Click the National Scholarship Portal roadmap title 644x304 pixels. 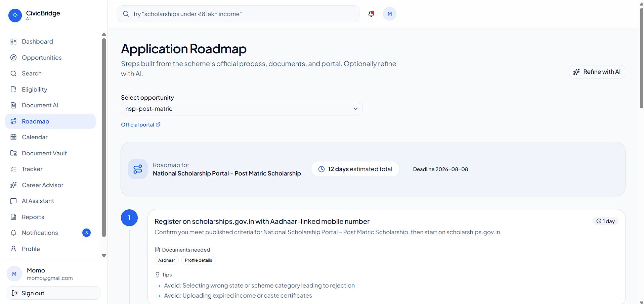pos(227,173)
